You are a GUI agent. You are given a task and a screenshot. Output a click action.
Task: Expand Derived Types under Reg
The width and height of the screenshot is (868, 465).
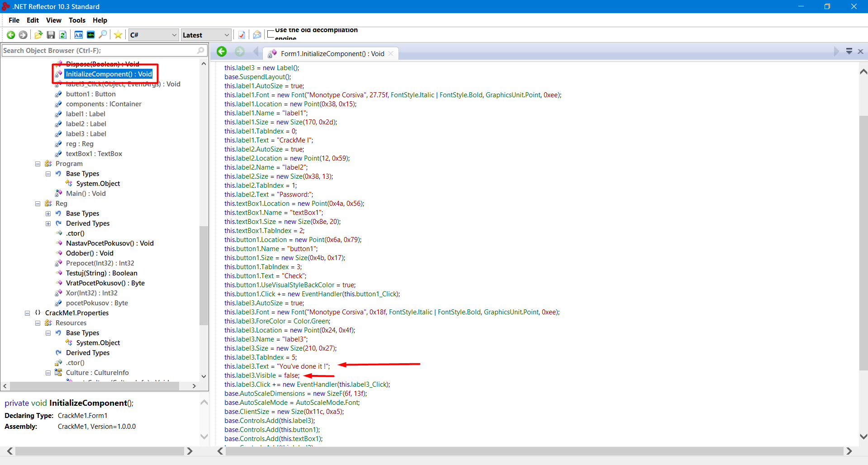pyautogui.click(x=48, y=223)
